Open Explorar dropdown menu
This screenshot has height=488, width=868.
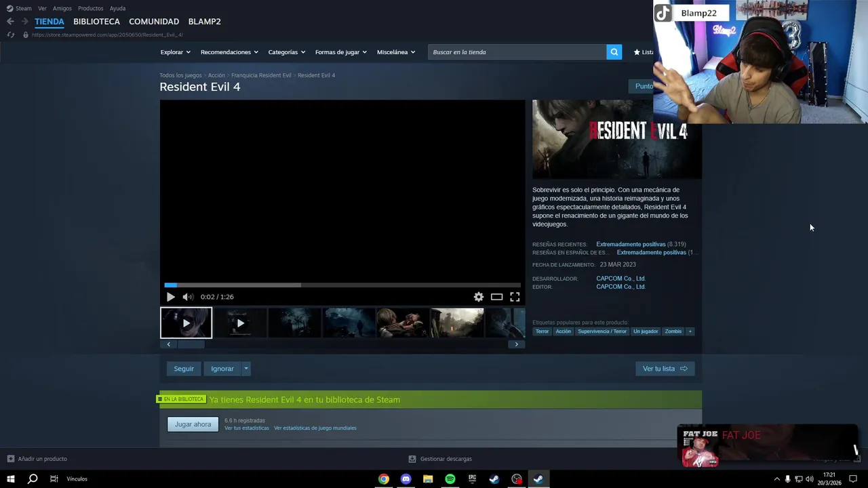pos(176,52)
